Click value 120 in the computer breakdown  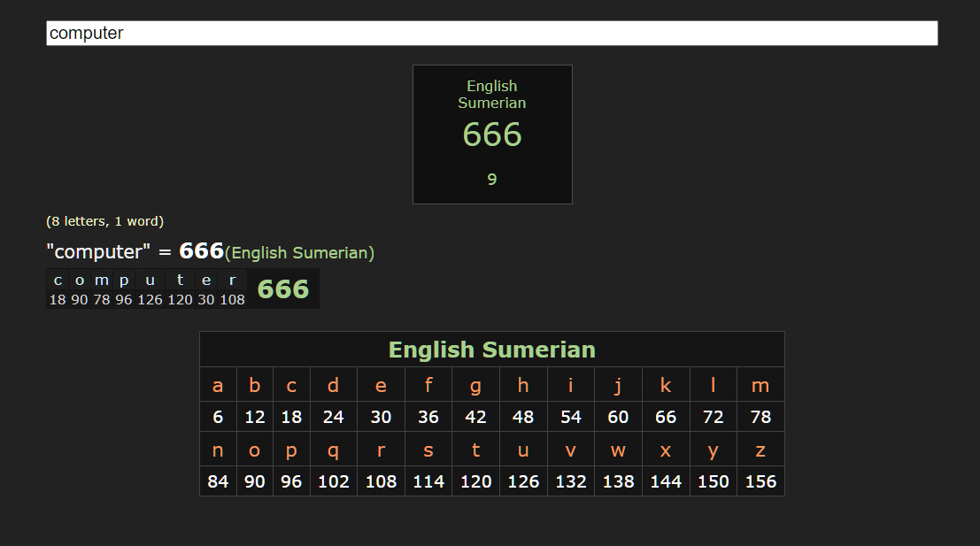pos(180,300)
